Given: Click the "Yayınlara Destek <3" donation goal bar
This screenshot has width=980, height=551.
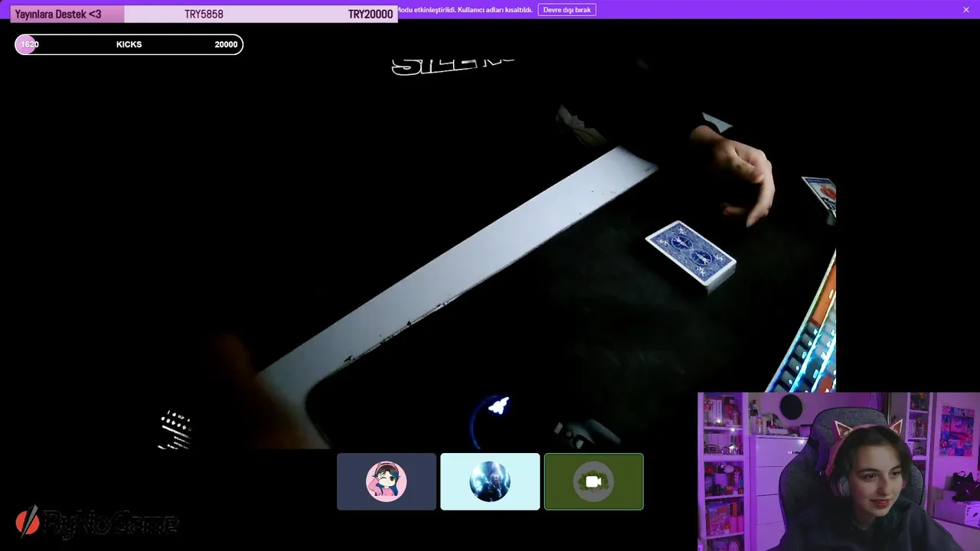Looking at the screenshot, I should [204, 14].
